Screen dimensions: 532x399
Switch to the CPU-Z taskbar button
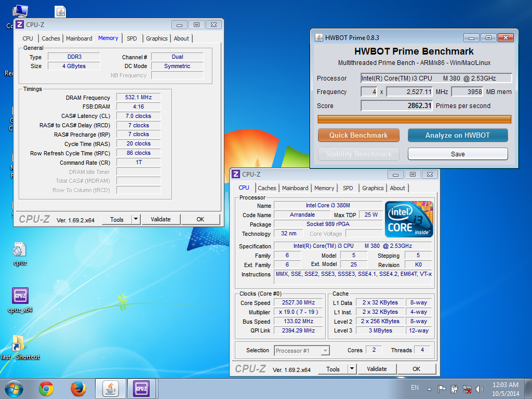pos(141,389)
